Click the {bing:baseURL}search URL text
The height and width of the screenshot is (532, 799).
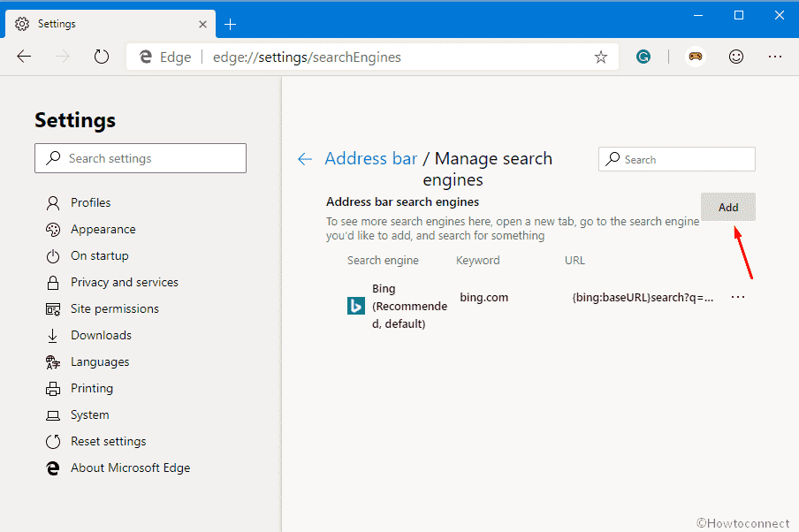[x=643, y=297]
